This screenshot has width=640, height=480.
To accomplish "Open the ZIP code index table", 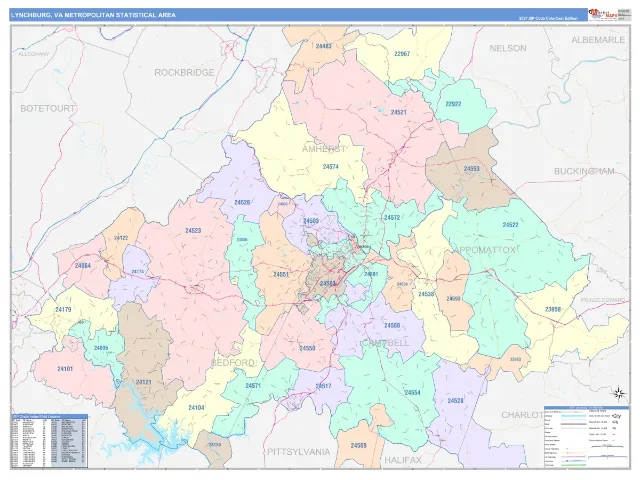I will [49, 441].
